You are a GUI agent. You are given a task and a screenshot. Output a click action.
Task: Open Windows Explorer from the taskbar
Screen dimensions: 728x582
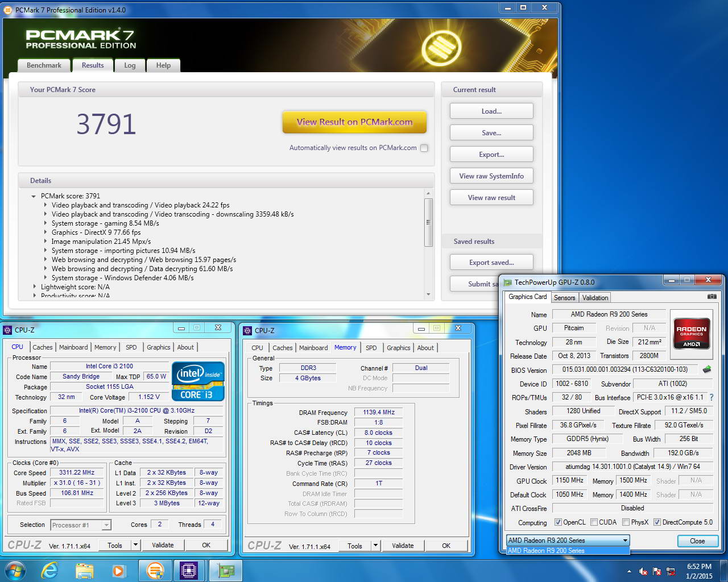(x=84, y=570)
